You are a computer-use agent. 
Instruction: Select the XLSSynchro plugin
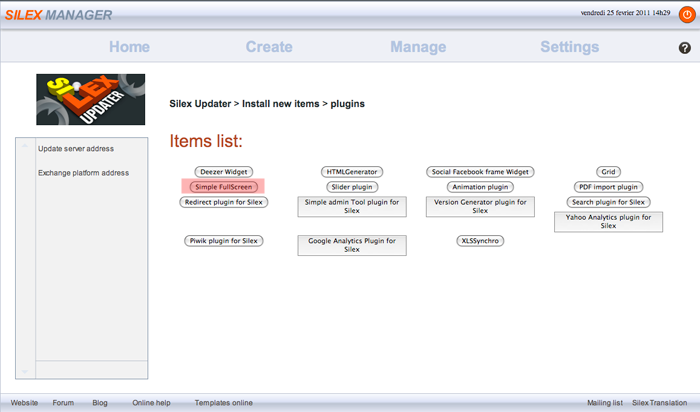tap(480, 241)
